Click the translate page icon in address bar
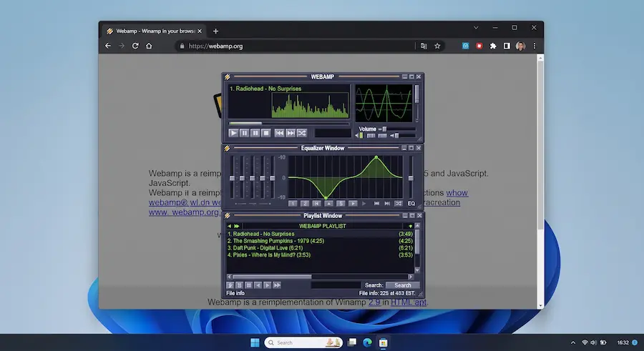Viewport: 644px width, 351px height. coord(424,46)
